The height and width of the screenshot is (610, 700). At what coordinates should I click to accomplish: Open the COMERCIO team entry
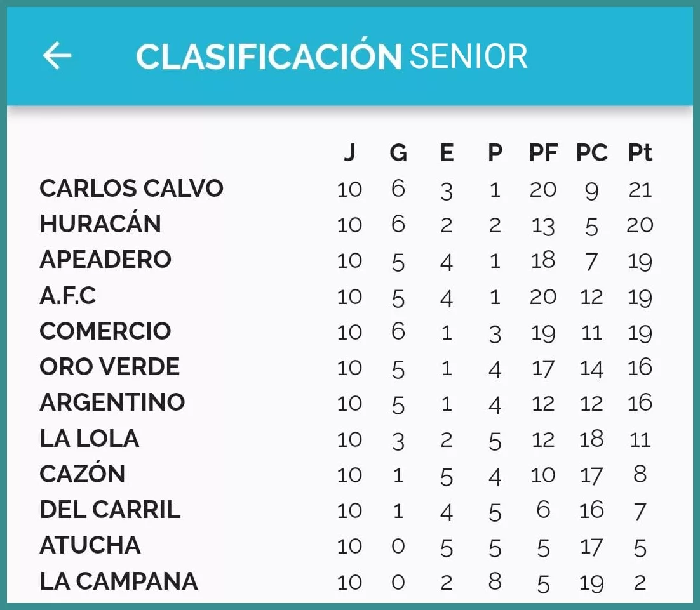tap(105, 331)
